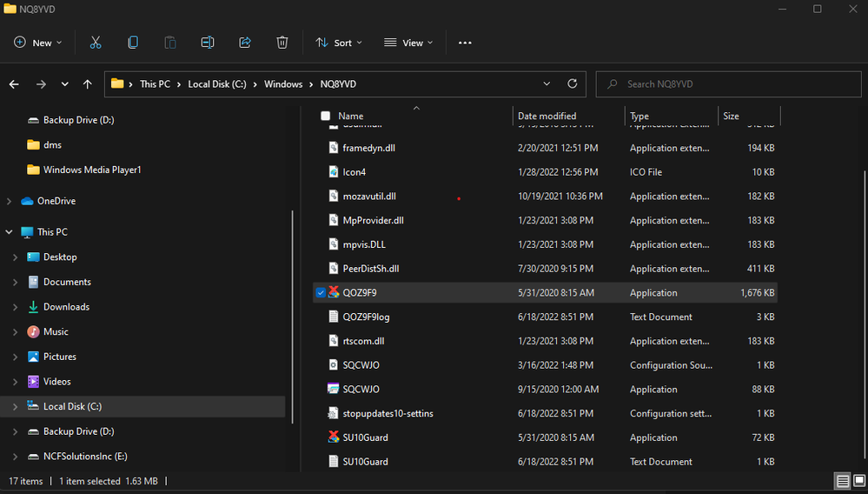Expand the OneDrive tree node

pyautogui.click(x=10, y=201)
